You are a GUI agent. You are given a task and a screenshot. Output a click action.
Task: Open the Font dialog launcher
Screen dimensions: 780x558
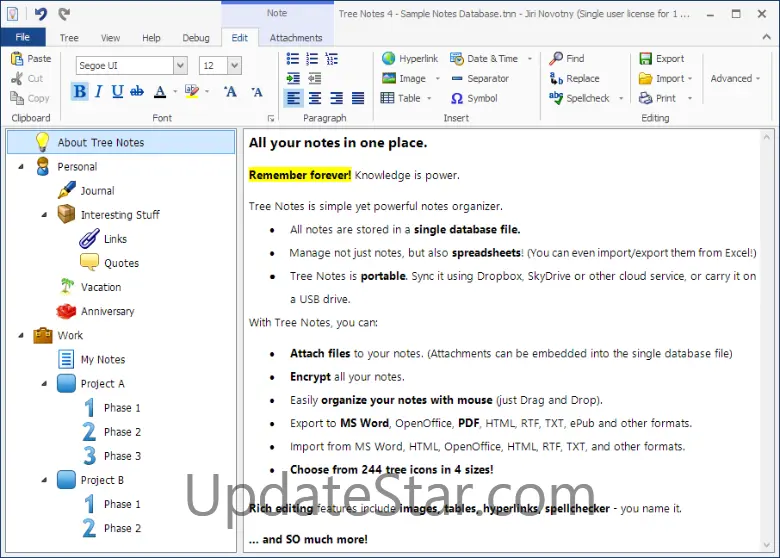click(271, 118)
